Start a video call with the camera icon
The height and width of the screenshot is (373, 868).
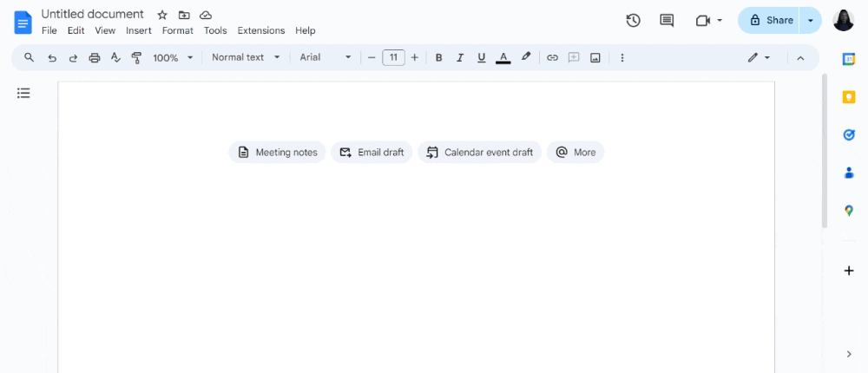coord(702,21)
